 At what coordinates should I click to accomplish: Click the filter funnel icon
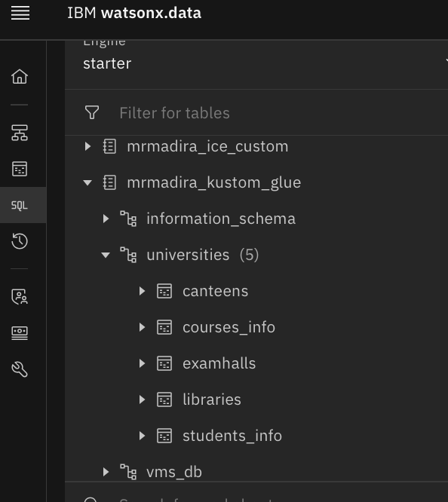(92, 113)
